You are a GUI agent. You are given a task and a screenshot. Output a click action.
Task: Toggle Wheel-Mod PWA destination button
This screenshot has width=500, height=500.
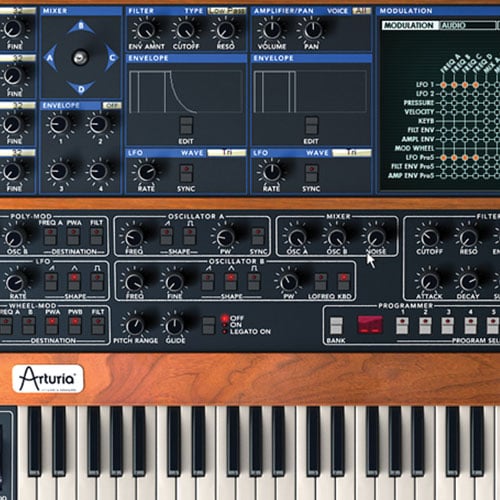(x=52, y=326)
